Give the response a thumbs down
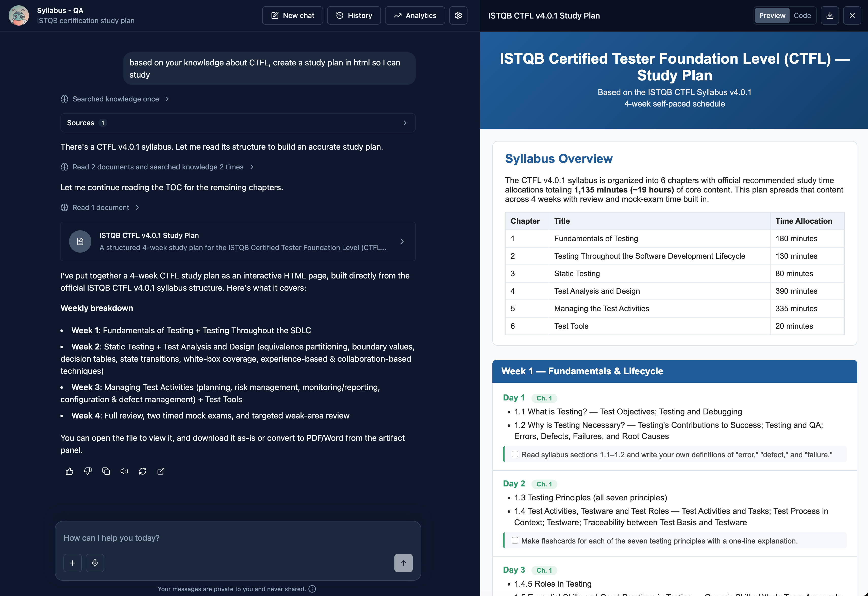The width and height of the screenshot is (868, 596). [88, 471]
